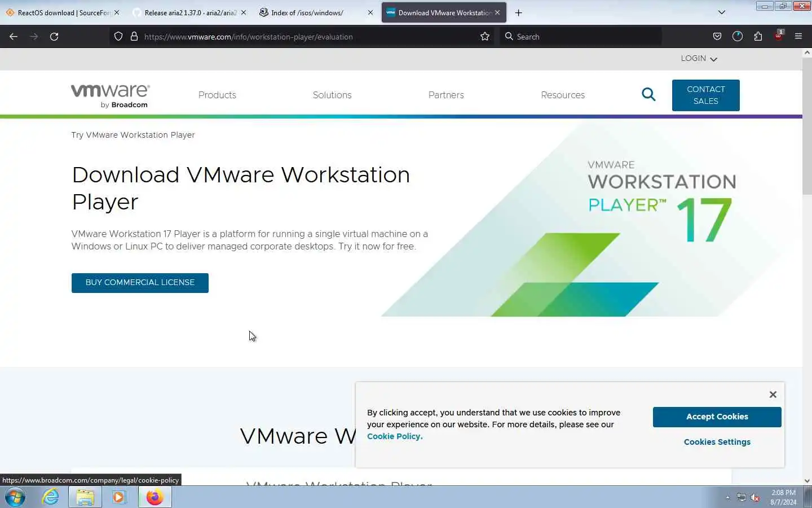Open Firefox extensions puzzle icon
The image size is (812, 508).
[x=758, y=37]
